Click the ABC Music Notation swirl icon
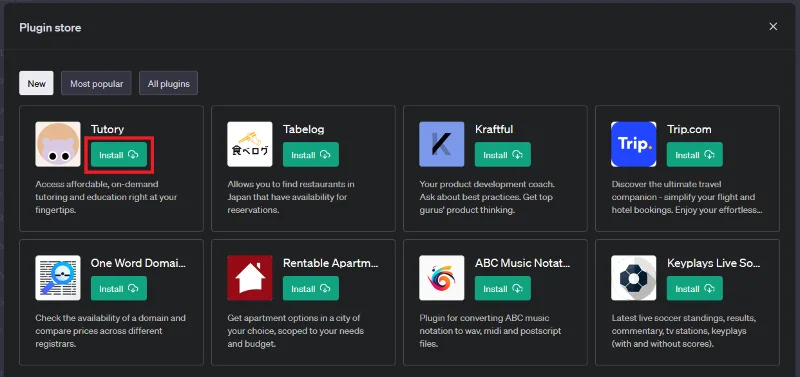This screenshot has height=377, width=800. coord(442,278)
